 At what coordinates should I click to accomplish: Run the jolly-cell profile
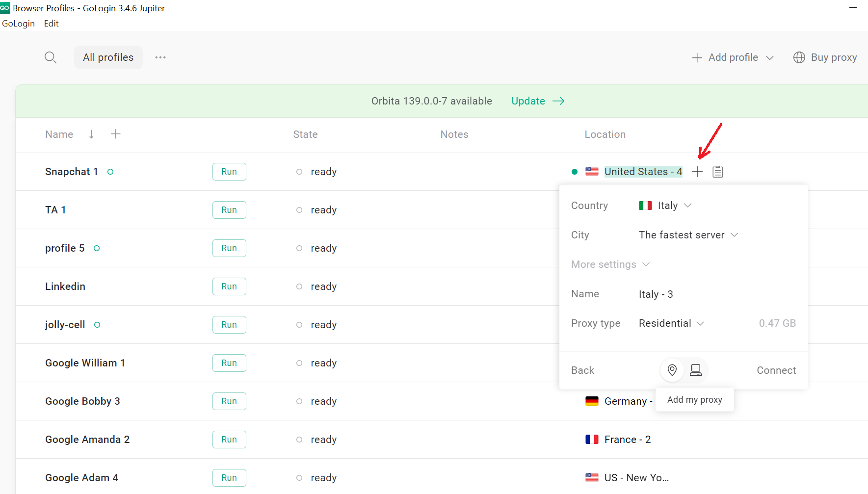(229, 325)
